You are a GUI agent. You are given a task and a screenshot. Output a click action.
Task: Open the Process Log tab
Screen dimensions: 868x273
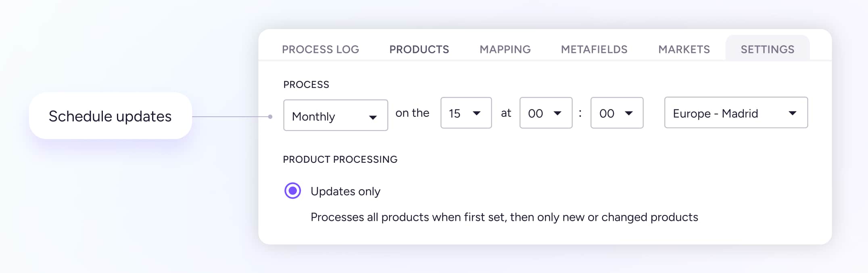(x=320, y=49)
